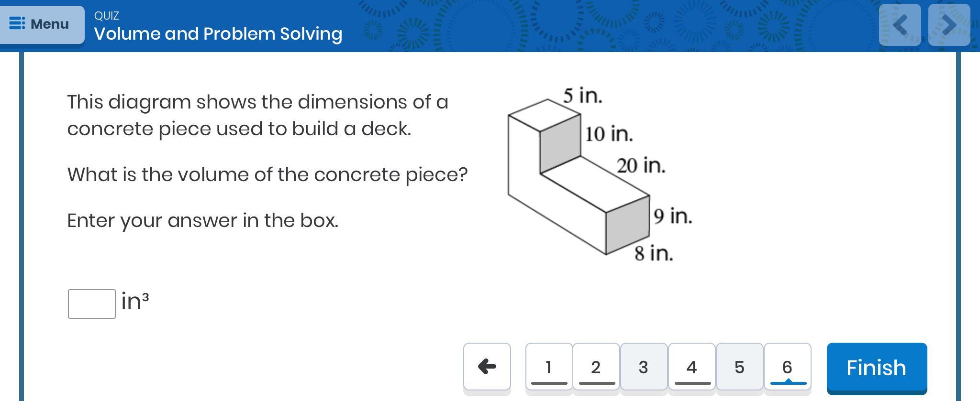
Task: Open the Menu hamburger button
Action: (40, 24)
